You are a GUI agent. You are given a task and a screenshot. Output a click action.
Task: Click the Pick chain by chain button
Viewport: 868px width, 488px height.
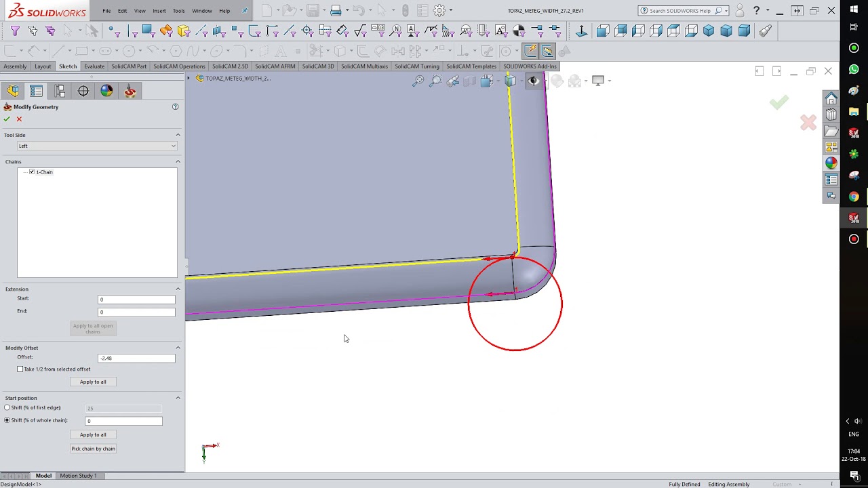[93, 449]
